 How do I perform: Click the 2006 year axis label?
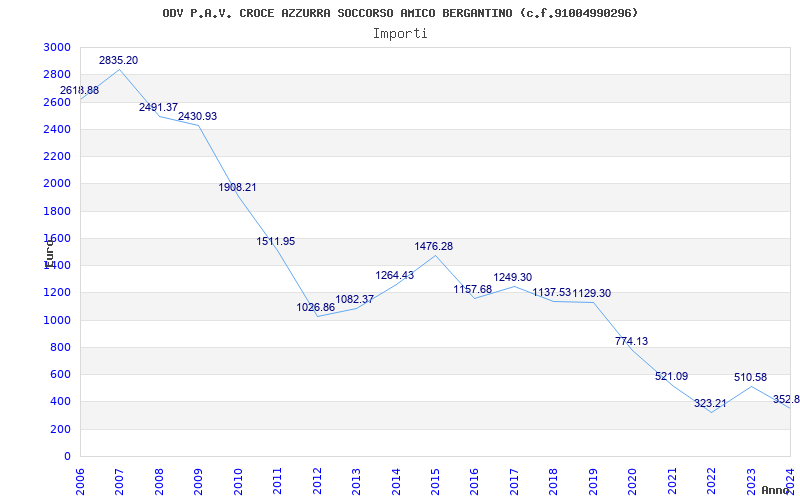coord(80,481)
